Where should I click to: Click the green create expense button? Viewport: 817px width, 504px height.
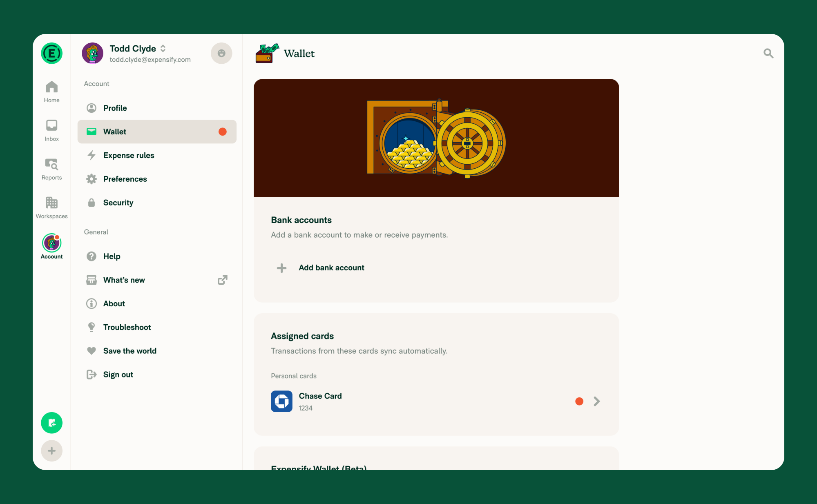[x=51, y=423]
